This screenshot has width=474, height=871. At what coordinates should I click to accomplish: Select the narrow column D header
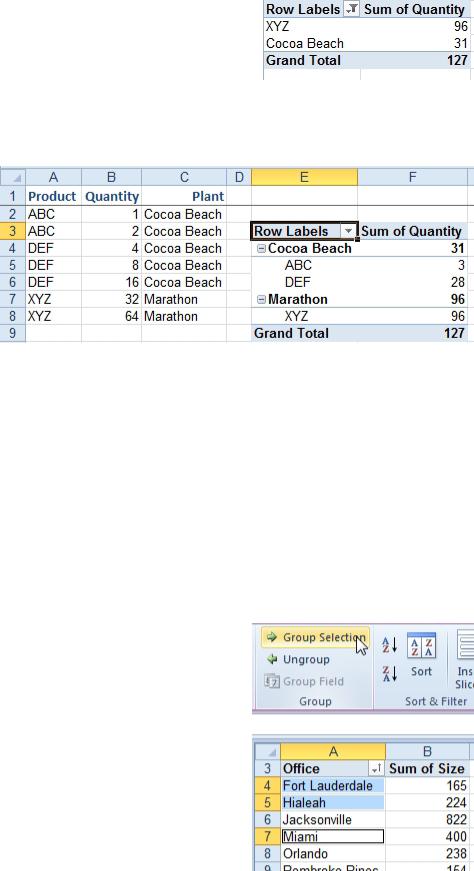239,177
